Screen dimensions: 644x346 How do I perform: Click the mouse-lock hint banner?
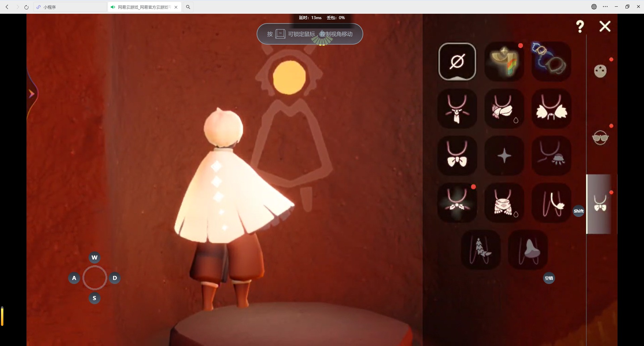coord(310,34)
